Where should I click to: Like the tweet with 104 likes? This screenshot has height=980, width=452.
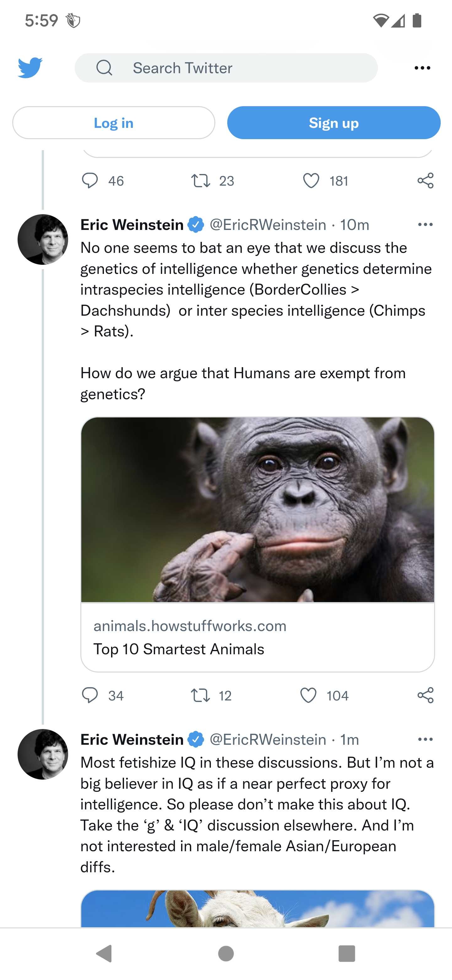click(x=308, y=695)
